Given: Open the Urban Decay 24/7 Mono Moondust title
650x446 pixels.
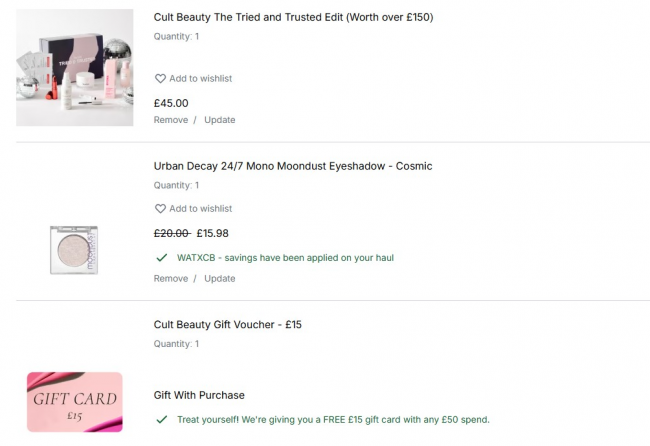Looking at the screenshot, I should click(293, 166).
